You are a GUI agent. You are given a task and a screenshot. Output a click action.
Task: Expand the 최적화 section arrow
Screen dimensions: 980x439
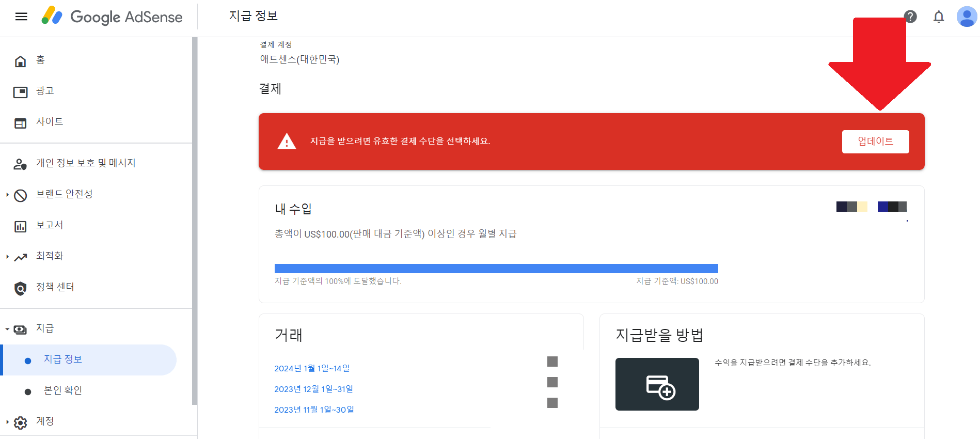[x=7, y=257]
